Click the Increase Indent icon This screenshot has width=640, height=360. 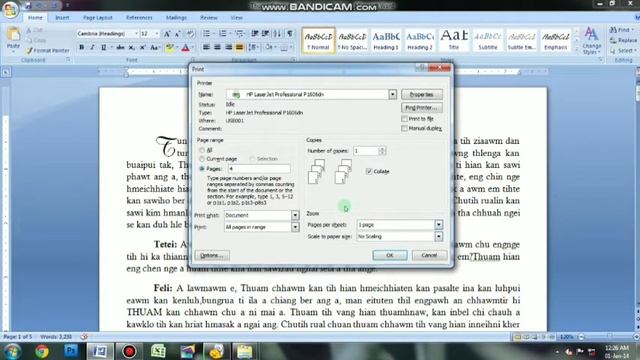(265, 34)
